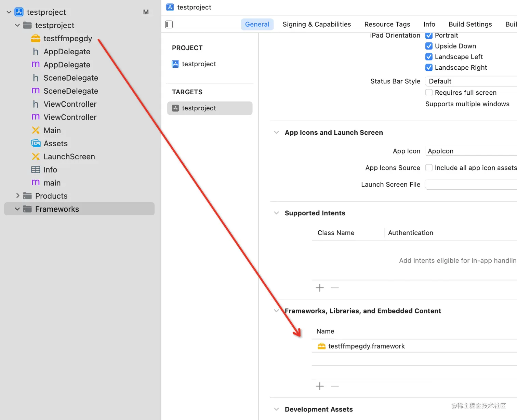The image size is (517, 420).
Task: Toggle the targets sidebar panel icon
Action: (169, 24)
